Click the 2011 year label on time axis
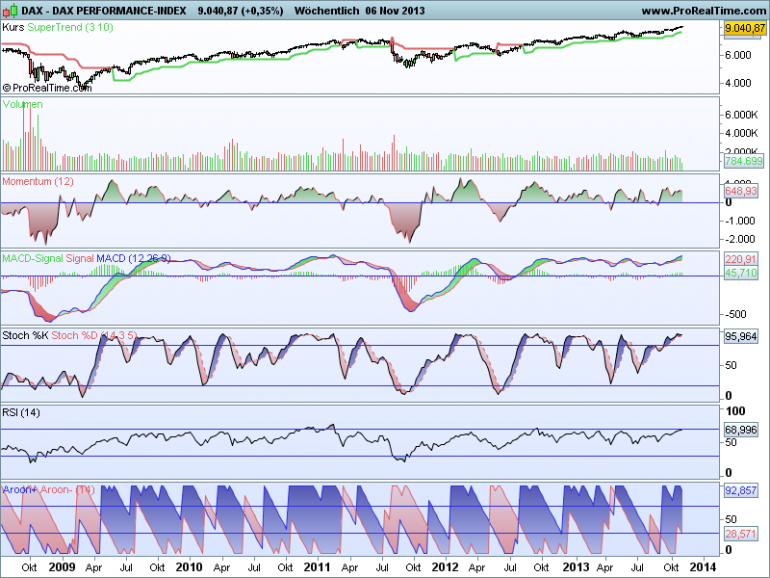Image resolution: width=770 pixels, height=578 pixels. click(x=317, y=567)
